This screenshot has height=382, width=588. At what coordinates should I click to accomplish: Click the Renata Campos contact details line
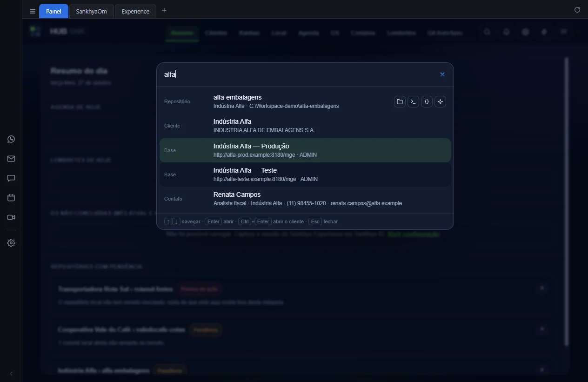pos(307,203)
